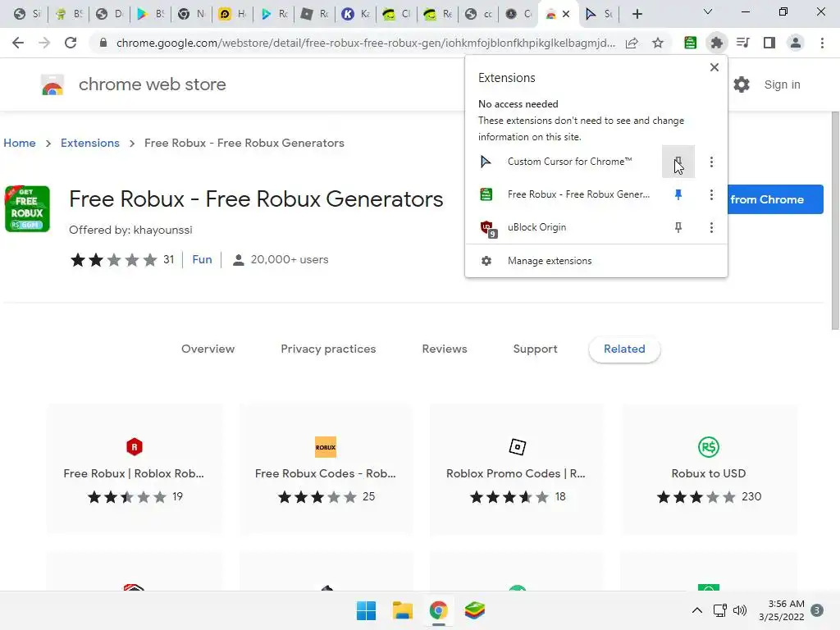Viewport: 840px width, 630px height.
Task: Pin Custom Cursor for Chrome extension
Action: (678, 162)
